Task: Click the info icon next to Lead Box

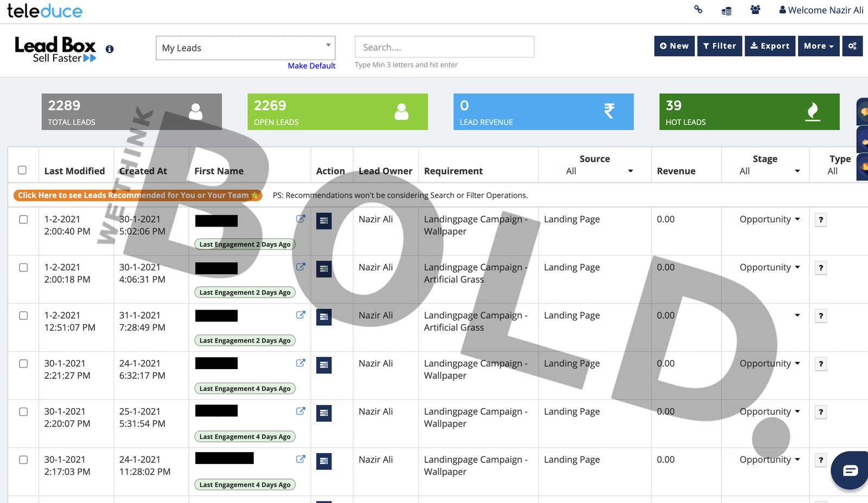Action: point(110,49)
